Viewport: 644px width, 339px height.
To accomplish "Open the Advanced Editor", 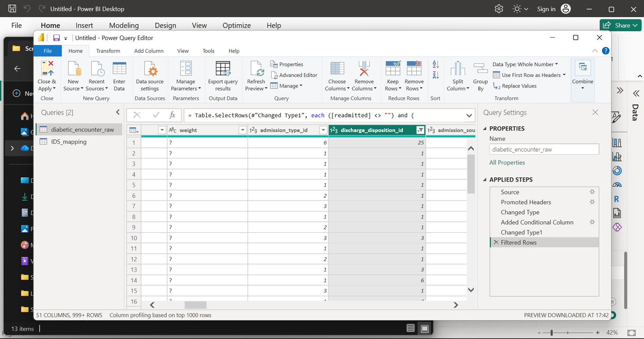I will 294,75.
